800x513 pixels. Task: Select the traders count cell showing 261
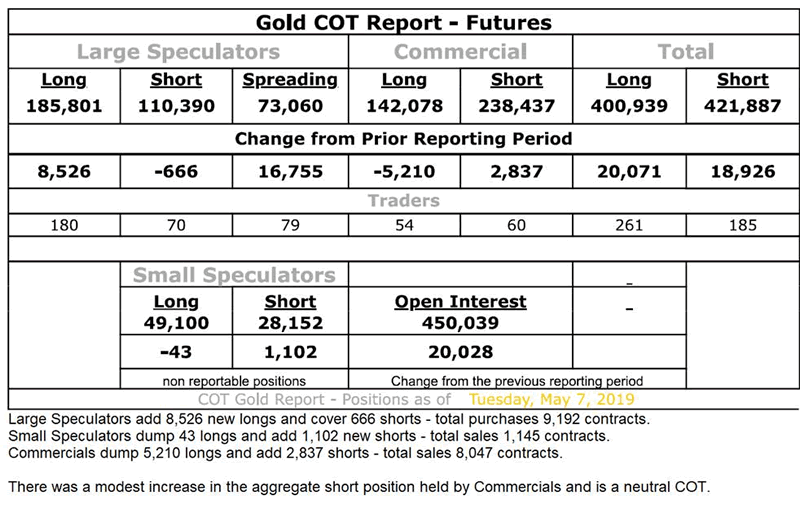[x=630, y=225]
